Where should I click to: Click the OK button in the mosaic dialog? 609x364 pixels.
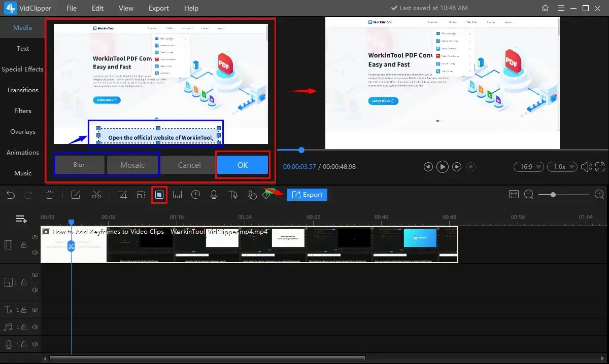tap(242, 164)
